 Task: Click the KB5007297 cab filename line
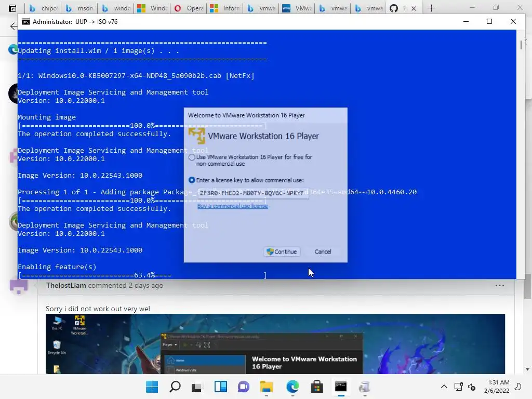pos(136,76)
